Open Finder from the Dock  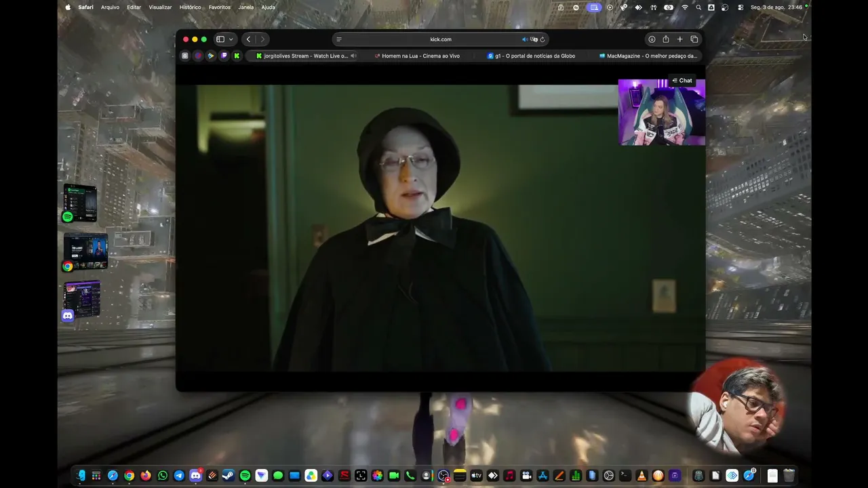(x=81, y=476)
